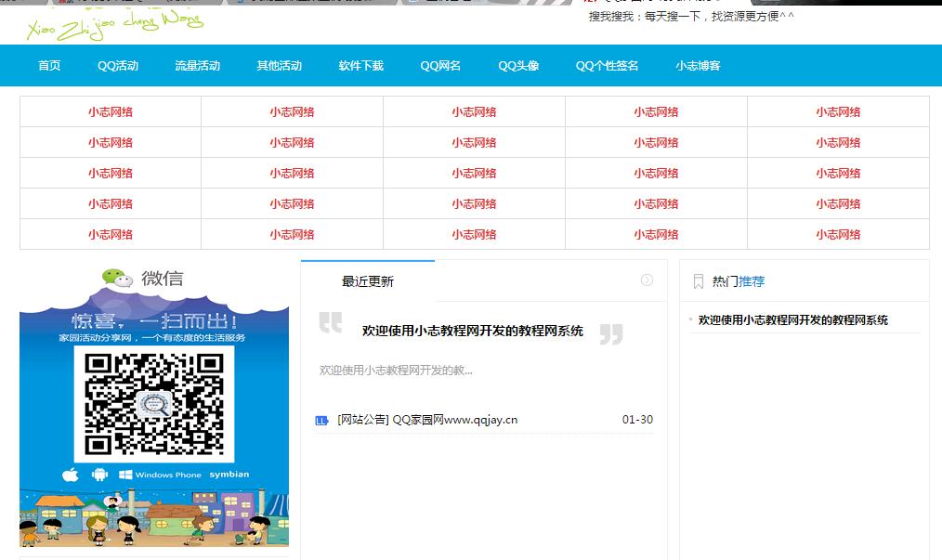Click the 家园活动分享网 banner subtitle
942x560 pixels.
coord(152,338)
